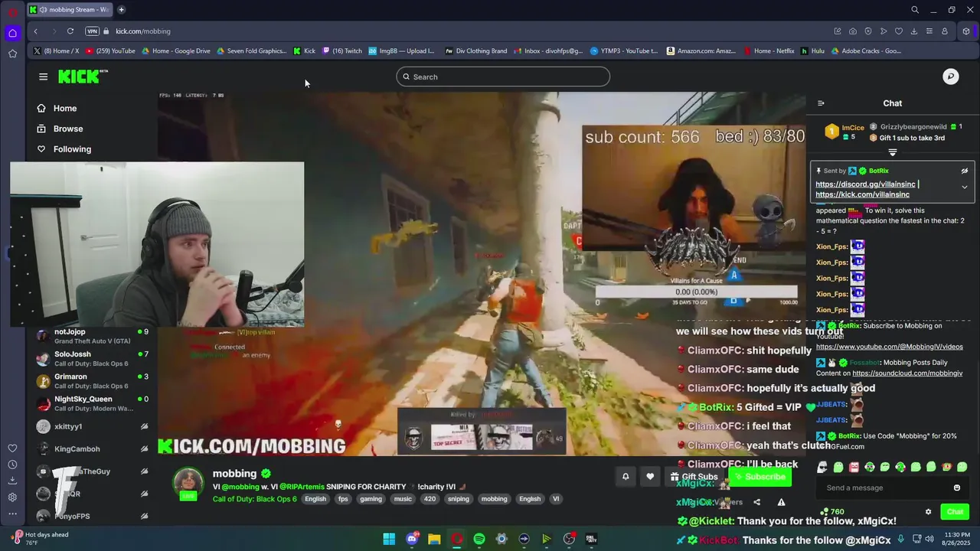Open File Explorer from taskbar
980x551 pixels.
[434, 539]
